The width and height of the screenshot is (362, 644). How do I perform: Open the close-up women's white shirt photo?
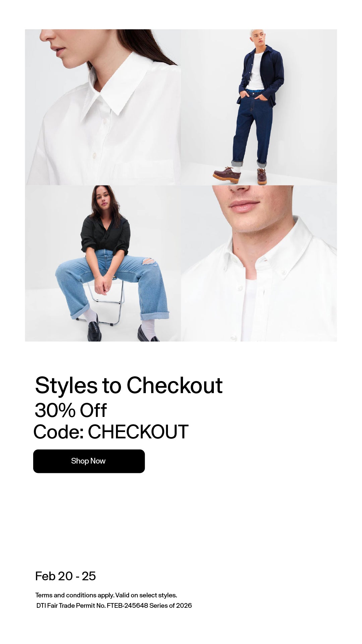[x=103, y=107]
